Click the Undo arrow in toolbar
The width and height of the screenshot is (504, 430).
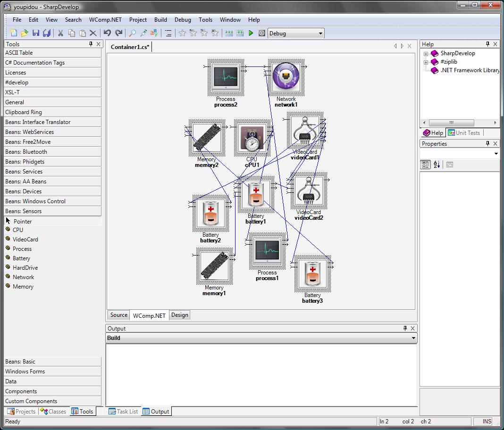click(x=107, y=33)
